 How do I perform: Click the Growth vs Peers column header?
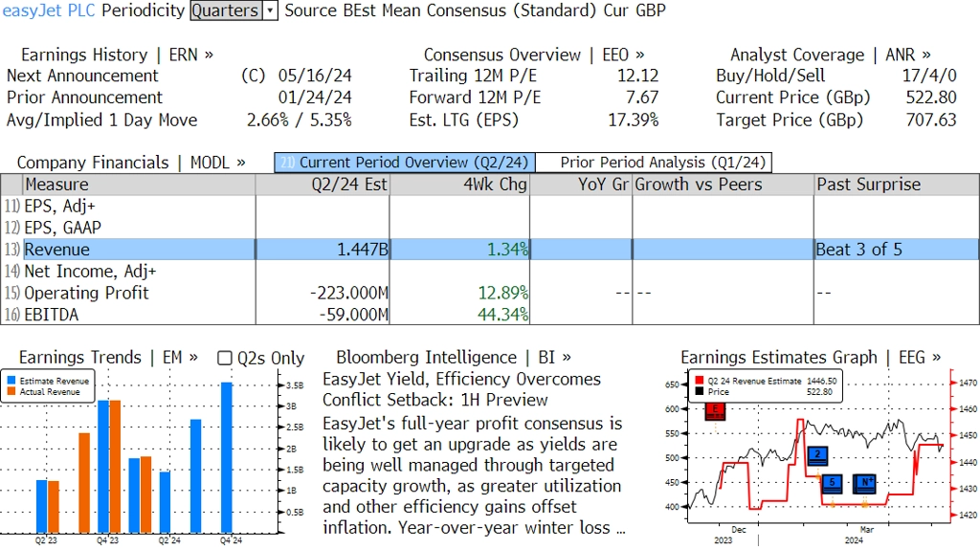pyautogui.click(x=723, y=185)
